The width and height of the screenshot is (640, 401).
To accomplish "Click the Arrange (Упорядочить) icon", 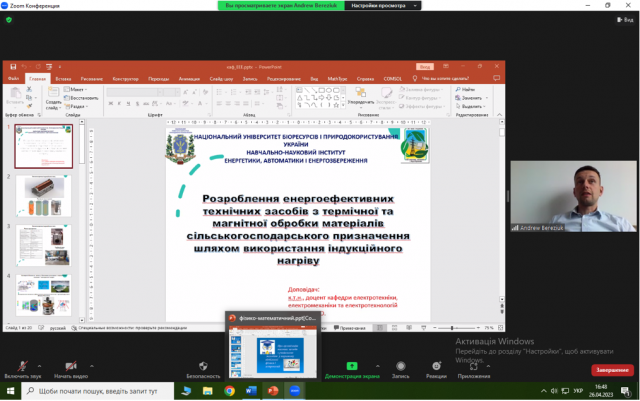I will [x=360, y=92].
